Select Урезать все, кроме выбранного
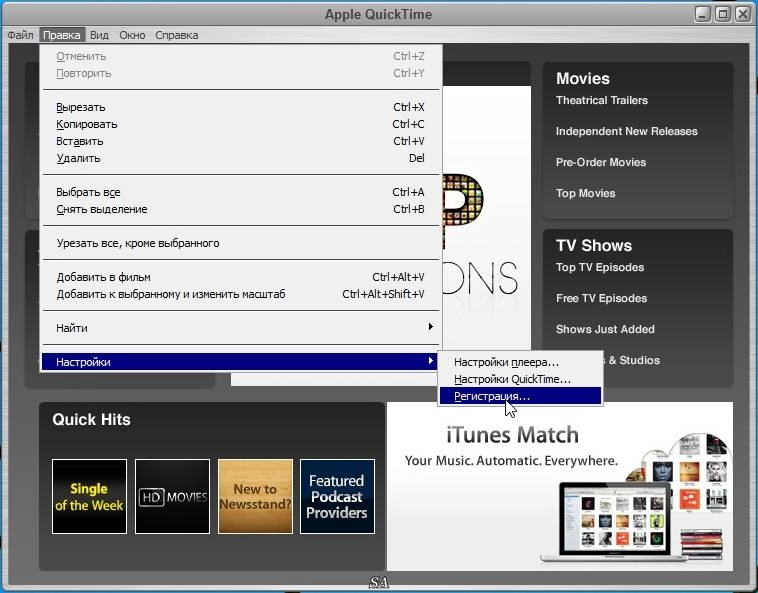The height and width of the screenshot is (593, 758). click(240, 243)
